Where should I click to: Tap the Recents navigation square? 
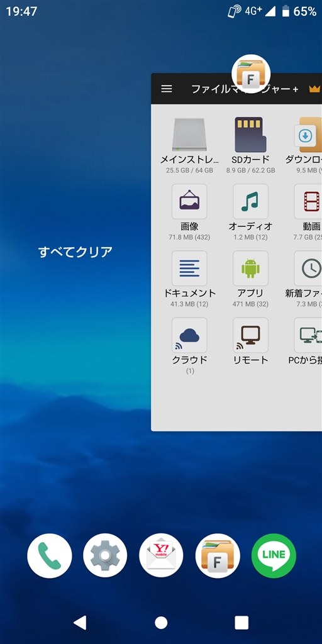241,623
